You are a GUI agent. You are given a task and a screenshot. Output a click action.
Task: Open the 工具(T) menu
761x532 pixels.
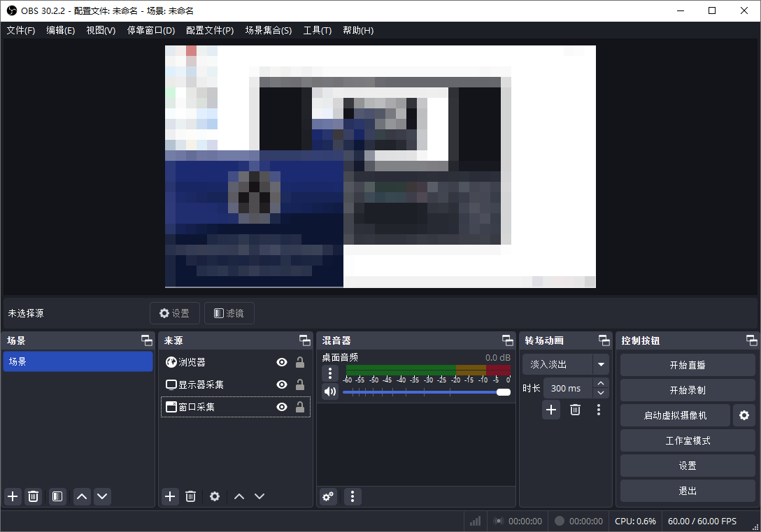coord(317,30)
